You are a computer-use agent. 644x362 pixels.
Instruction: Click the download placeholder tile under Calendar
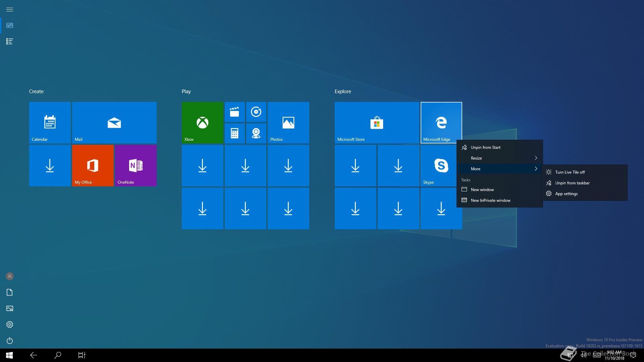[50, 166]
